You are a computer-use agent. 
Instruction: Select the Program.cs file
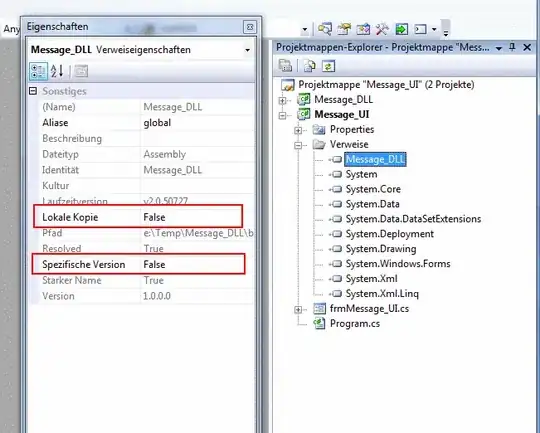355,323
